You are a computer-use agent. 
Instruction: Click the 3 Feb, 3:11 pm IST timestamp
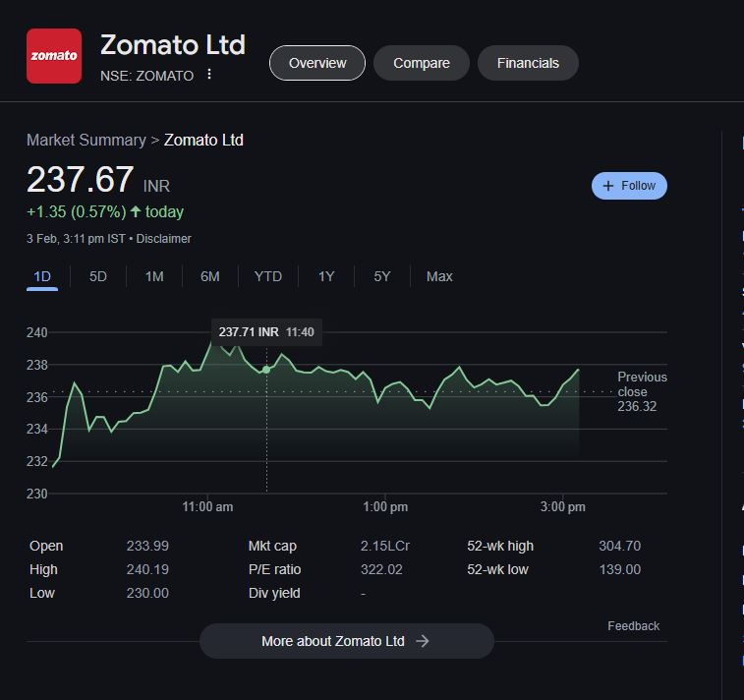[76, 239]
